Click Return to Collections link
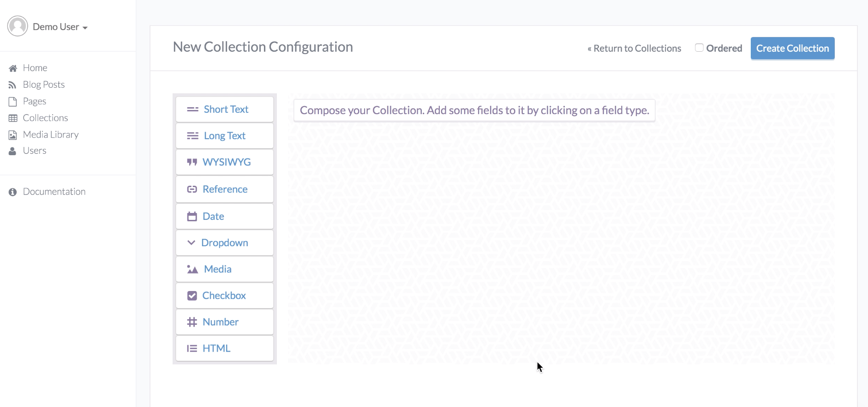868x407 pixels. coord(634,49)
